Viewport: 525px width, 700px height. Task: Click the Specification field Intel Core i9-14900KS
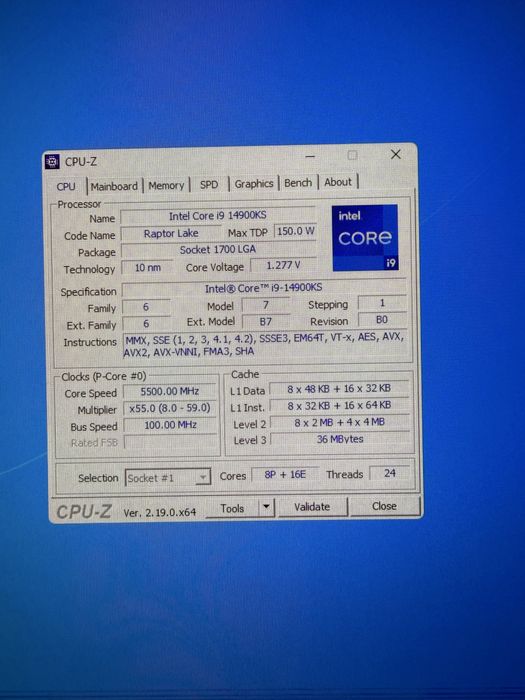[263, 288]
